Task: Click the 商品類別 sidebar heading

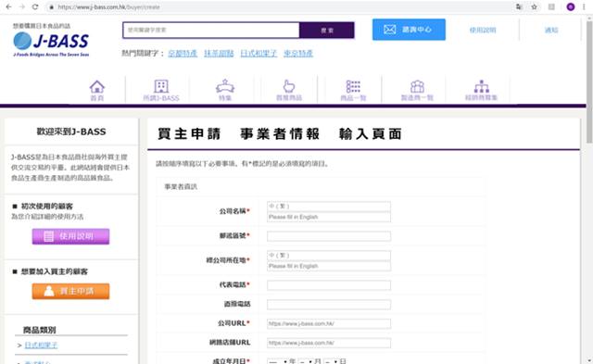Action: (39, 330)
